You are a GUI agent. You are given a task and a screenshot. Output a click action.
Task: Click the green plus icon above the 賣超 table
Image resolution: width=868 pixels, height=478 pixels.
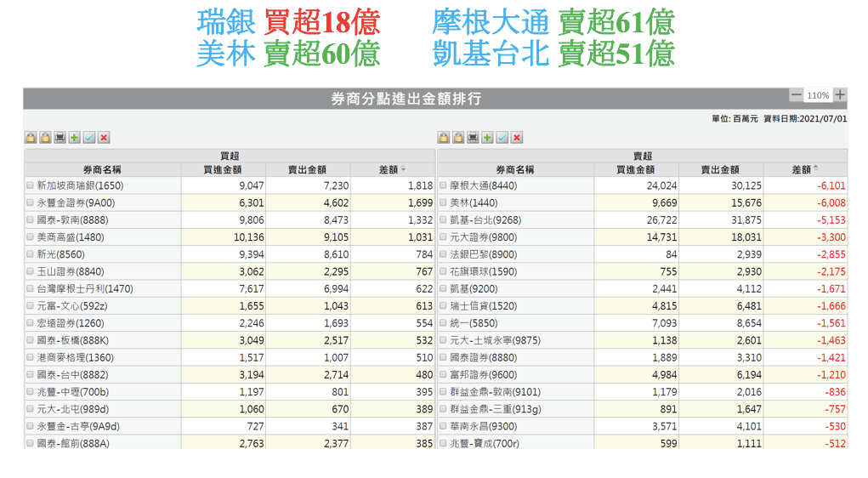click(x=487, y=138)
